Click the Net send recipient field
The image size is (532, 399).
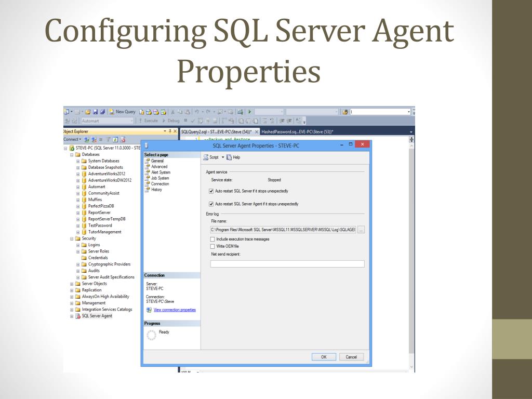point(287,264)
